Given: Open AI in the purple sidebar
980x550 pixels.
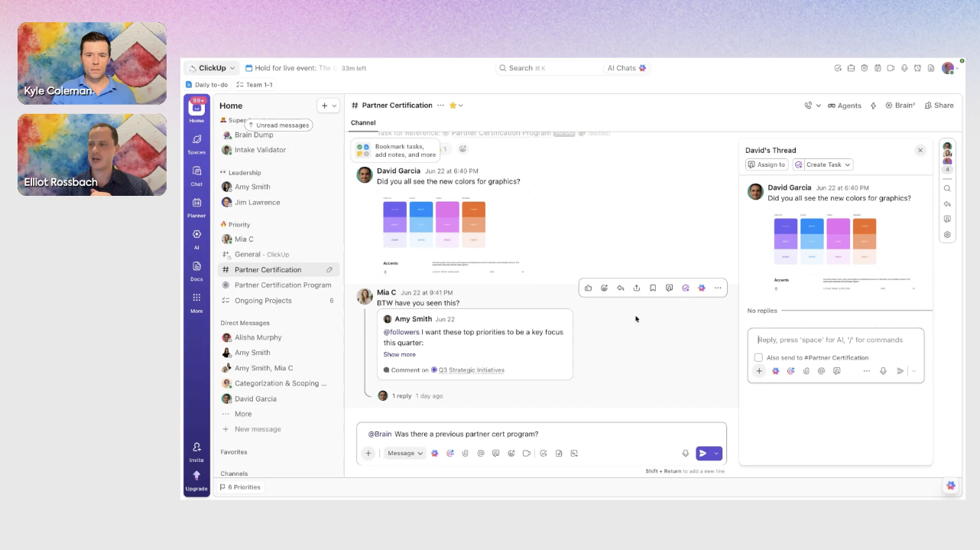Looking at the screenshot, I should tap(196, 239).
